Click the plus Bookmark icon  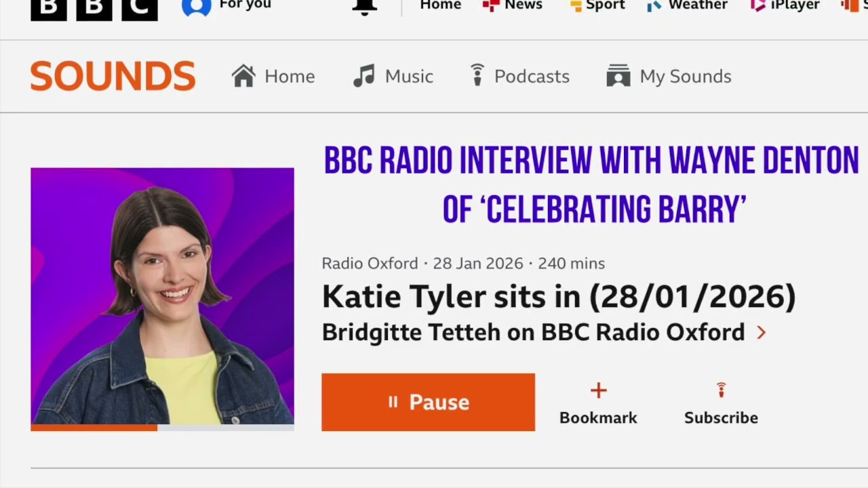[598, 390]
